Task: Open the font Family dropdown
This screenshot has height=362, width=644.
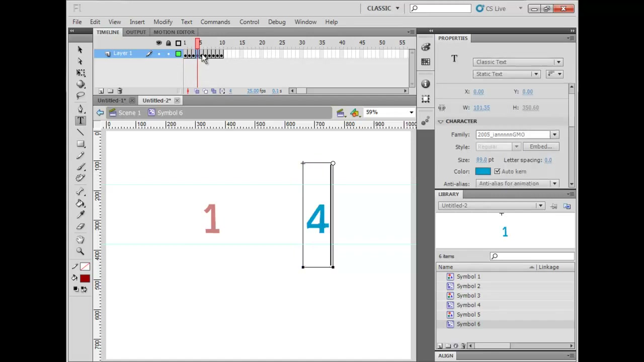Action: [517, 135]
